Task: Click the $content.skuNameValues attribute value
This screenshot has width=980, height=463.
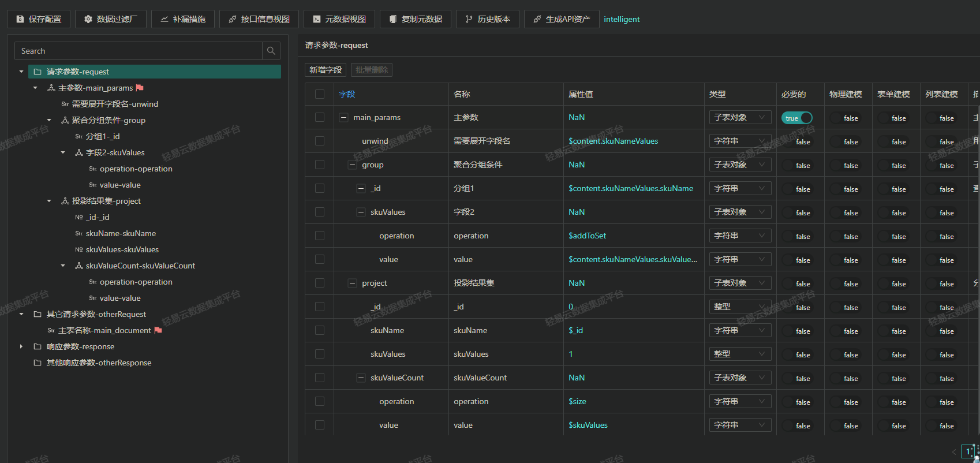Action: [x=613, y=141]
